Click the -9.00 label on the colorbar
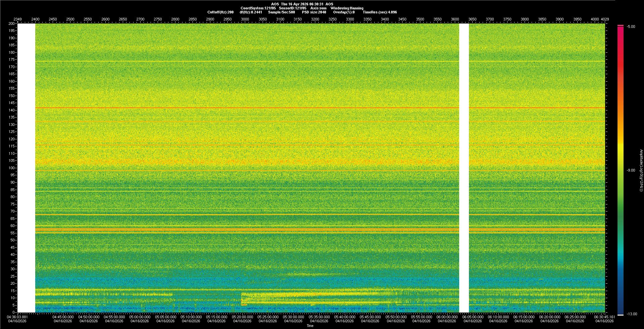This screenshot has width=644, height=329. pos(631,171)
